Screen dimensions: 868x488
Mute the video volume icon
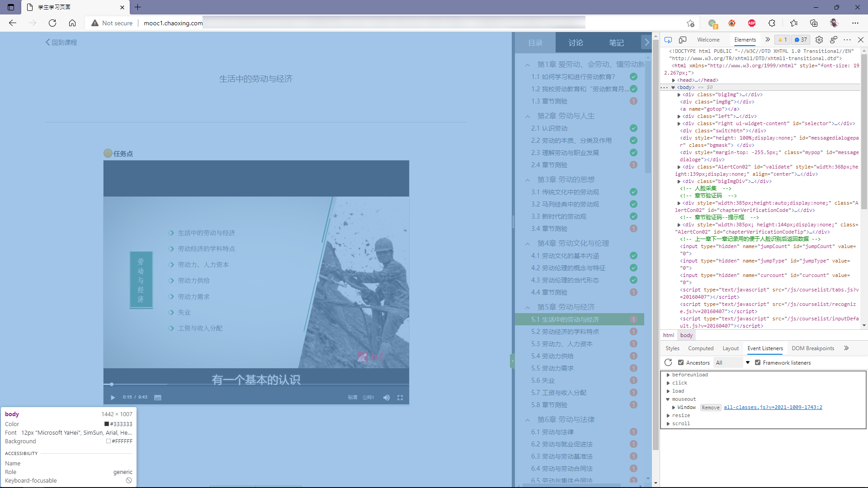pos(386,398)
